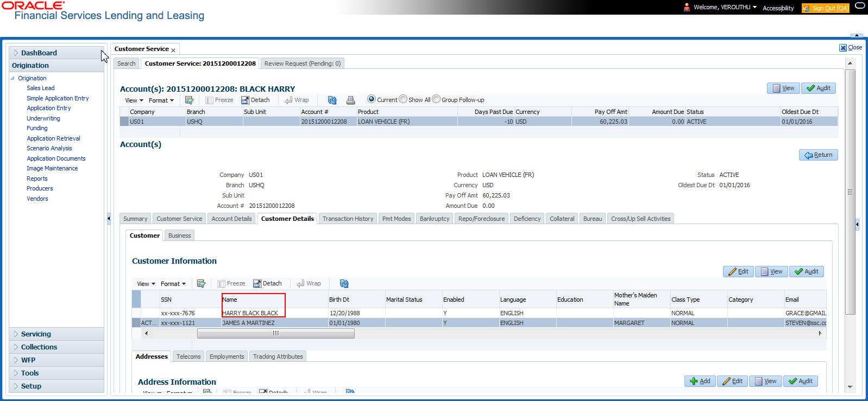Open Underwriting in the Origination tree
The image size is (868, 401).
[x=43, y=118]
